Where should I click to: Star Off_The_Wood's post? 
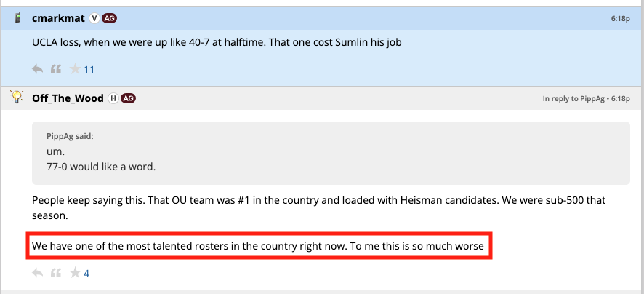[x=74, y=274]
